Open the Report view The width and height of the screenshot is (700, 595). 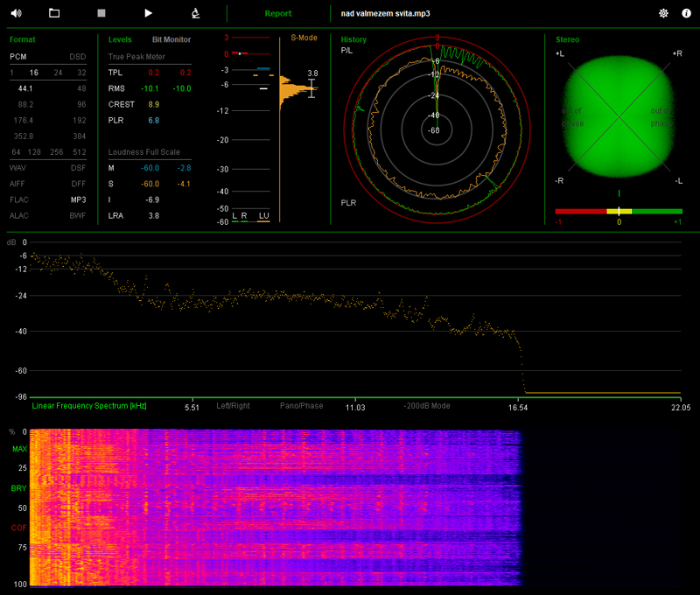(x=278, y=14)
